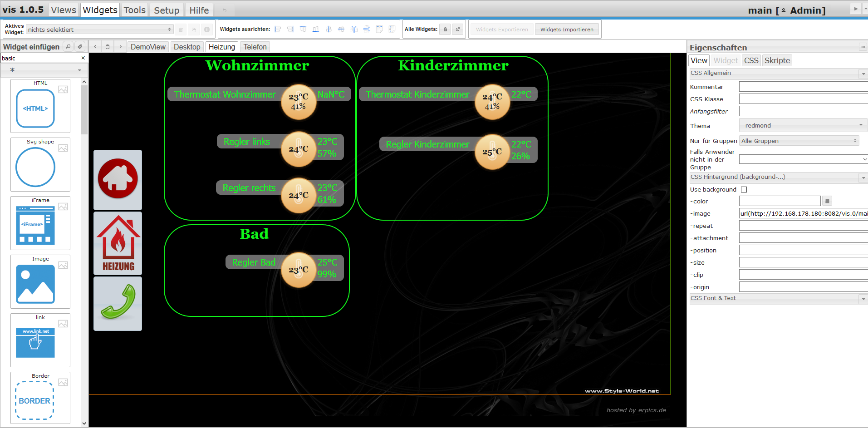Open the Views menu
The image size is (868, 429).
point(64,10)
